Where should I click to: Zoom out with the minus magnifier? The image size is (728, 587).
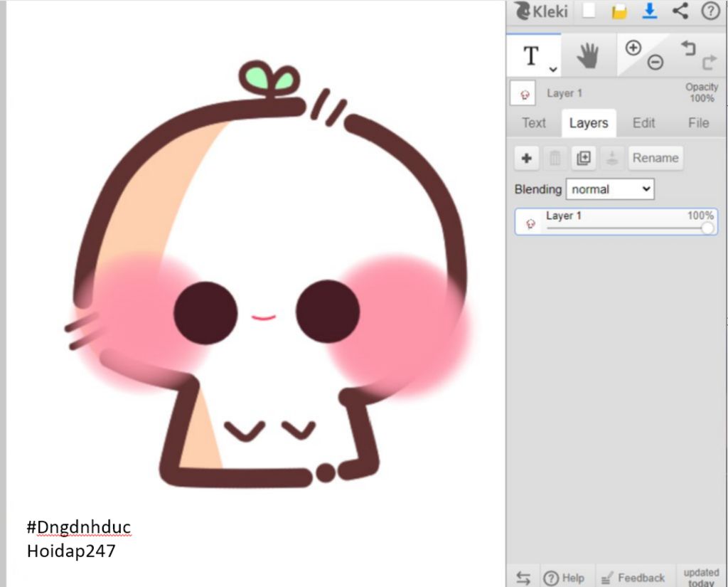tap(655, 62)
